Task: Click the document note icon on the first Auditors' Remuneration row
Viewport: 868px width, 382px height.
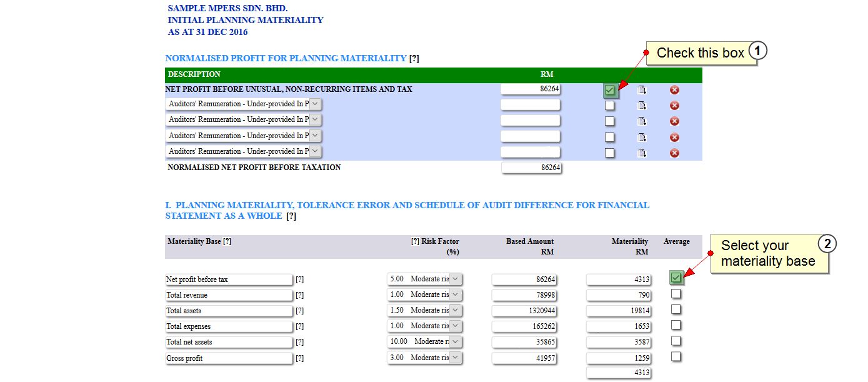Action: point(641,106)
